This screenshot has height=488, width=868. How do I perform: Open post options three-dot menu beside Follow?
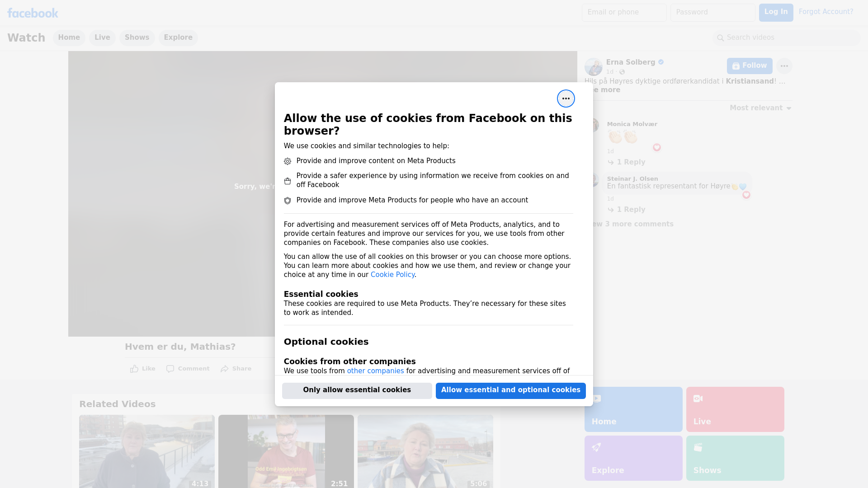pos(784,66)
